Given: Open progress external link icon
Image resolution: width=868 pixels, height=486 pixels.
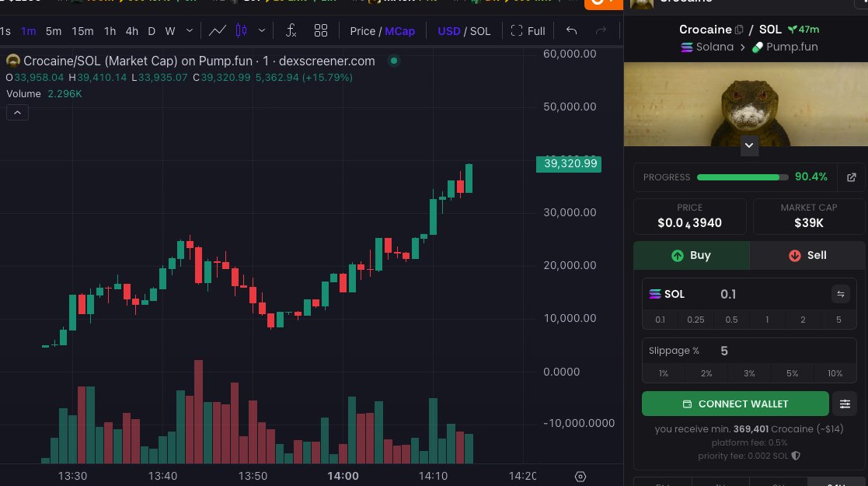Looking at the screenshot, I should [x=852, y=177].
